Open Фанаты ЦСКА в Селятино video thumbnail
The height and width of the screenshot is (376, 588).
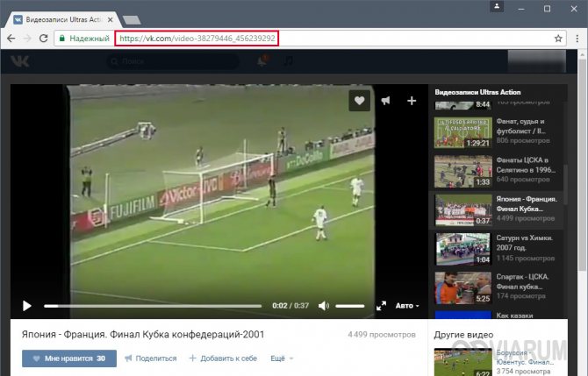click(x=463, y=172)
